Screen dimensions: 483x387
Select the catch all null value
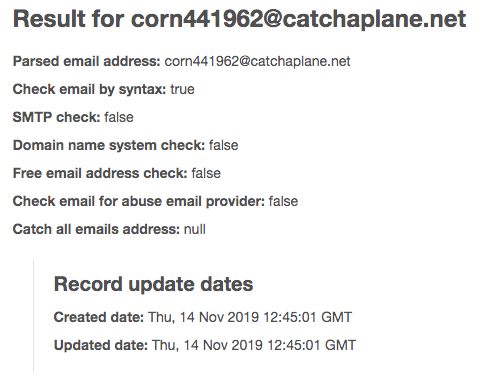coord(195,229)
